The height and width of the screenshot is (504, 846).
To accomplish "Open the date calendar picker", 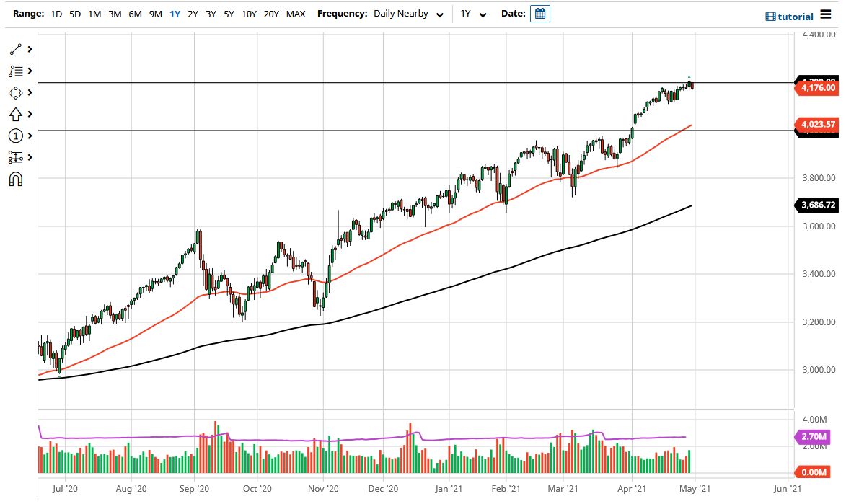I will click(540, 14).
